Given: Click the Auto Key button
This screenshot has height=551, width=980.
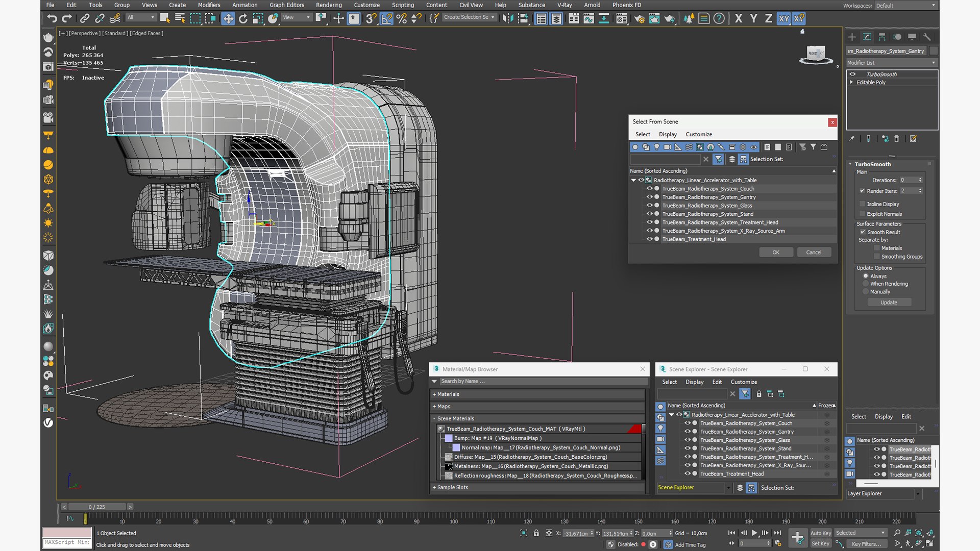Looking at the screenshot, I should 820,533.
